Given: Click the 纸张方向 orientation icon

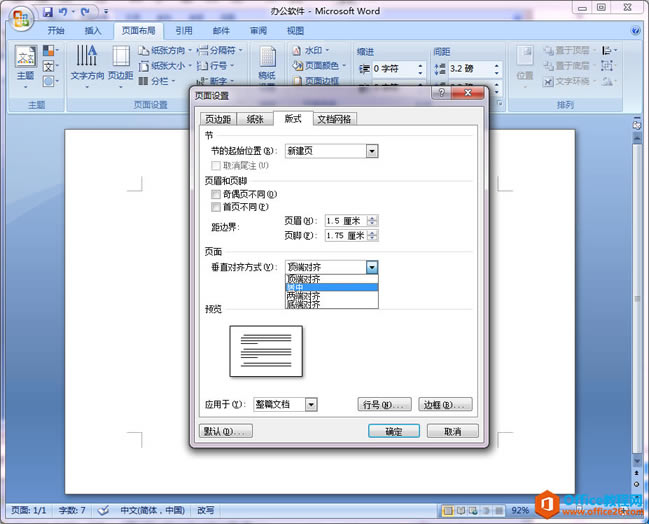Looking at the screenshot, I should coord(143,50).
